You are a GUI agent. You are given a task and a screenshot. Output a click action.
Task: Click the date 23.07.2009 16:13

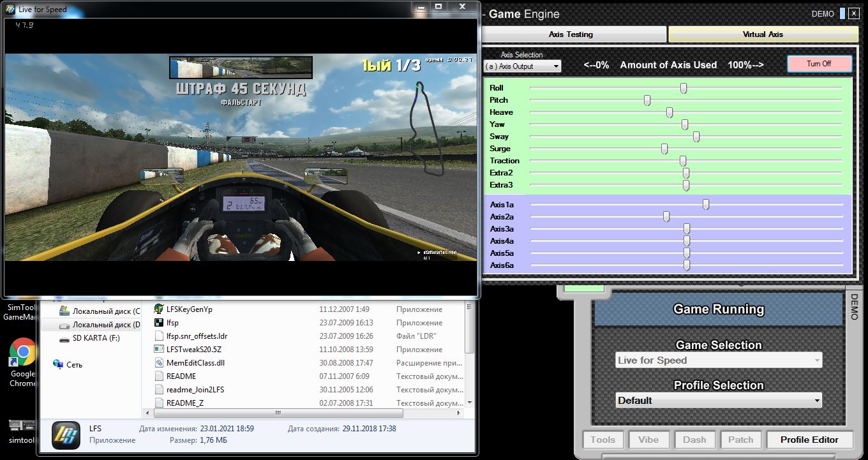tap(347, 323)
